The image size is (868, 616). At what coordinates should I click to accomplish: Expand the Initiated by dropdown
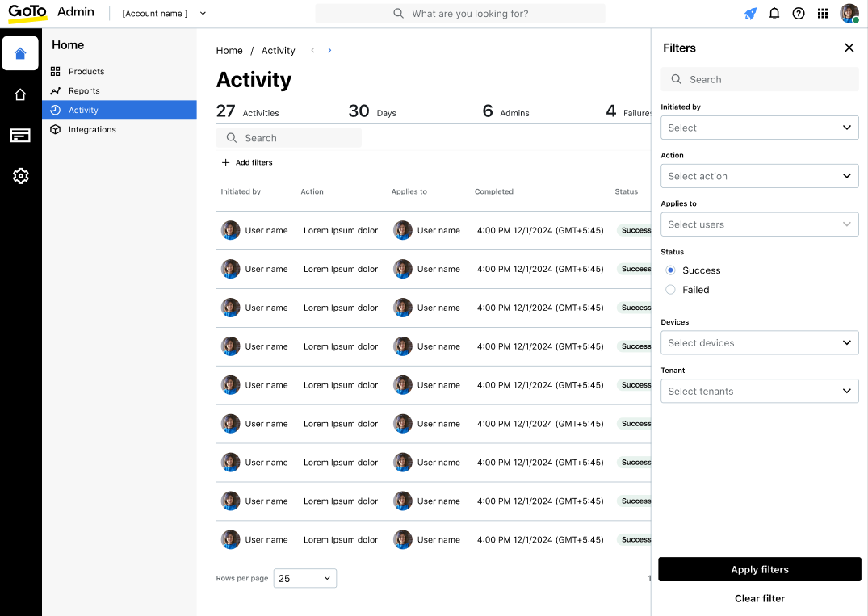pos(759,128)
